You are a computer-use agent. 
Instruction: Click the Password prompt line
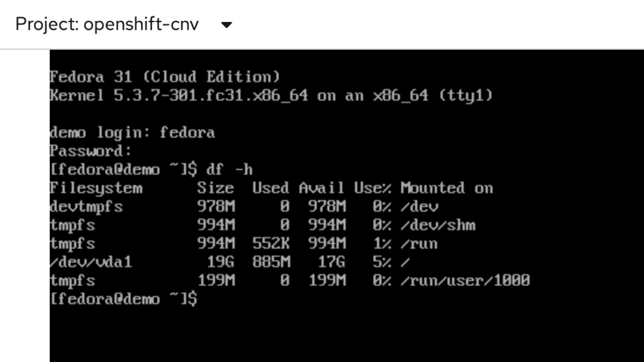tap(91, 151)
